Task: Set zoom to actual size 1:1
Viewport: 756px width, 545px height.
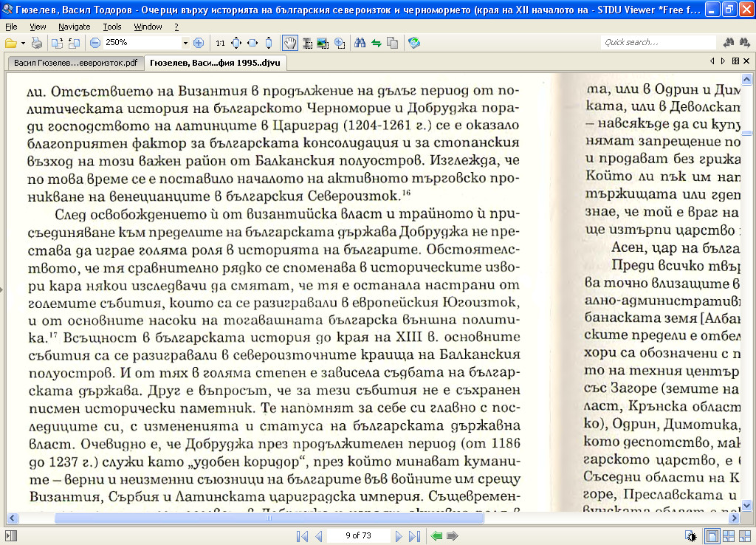Action: 220,43
